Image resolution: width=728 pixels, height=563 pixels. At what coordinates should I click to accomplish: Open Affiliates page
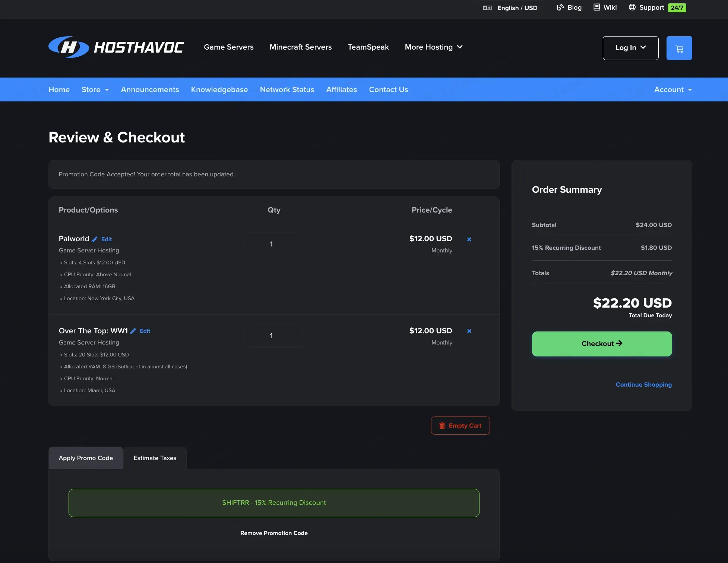[342, 90]
